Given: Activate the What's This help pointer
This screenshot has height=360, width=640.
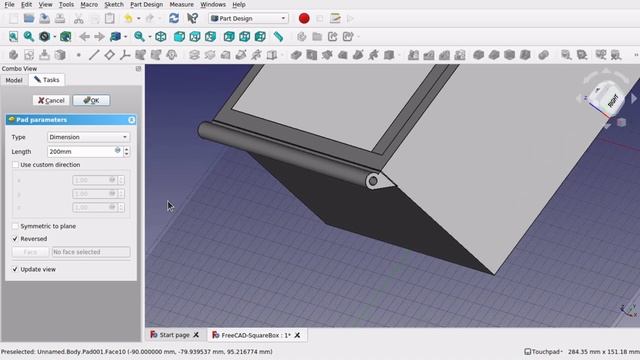Looking at the screenshot, I should click(x=192, y=18).
